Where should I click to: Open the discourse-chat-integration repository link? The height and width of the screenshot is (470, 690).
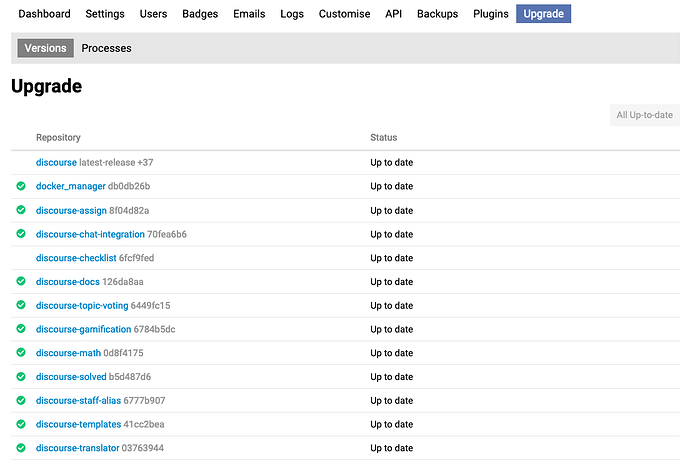pos(90,234)
